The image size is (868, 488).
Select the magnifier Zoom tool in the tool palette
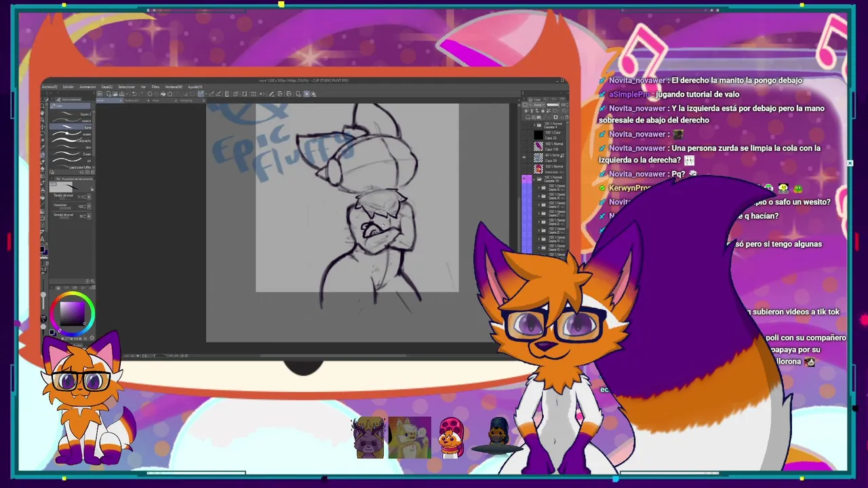(x=43, y=106)
